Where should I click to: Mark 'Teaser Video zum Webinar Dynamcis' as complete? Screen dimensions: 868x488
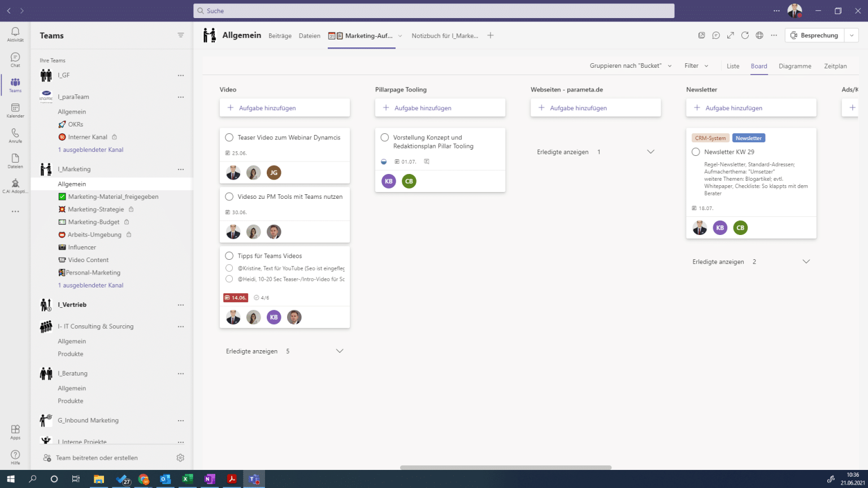coord(229,137)
